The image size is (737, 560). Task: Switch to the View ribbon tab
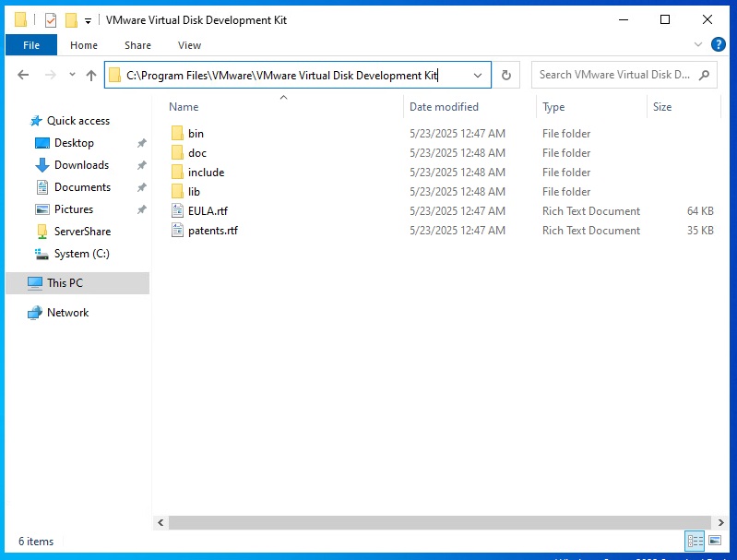coord(189,45)
